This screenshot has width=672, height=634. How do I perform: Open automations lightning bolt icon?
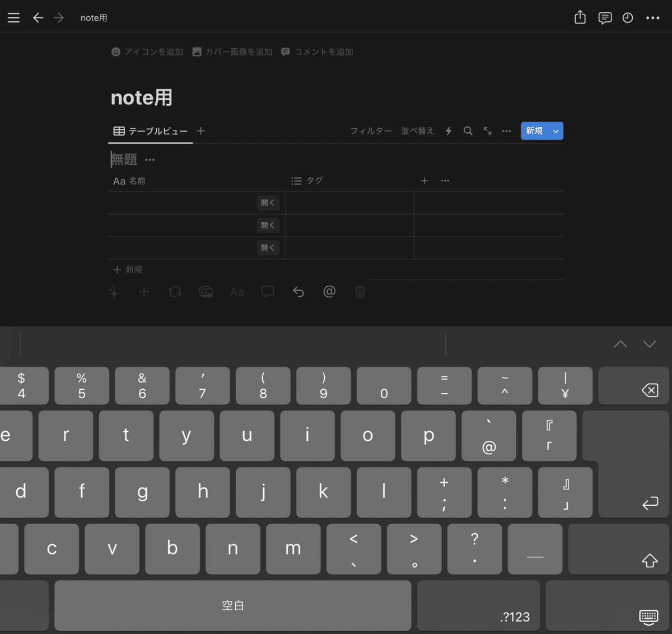[449, 131]
